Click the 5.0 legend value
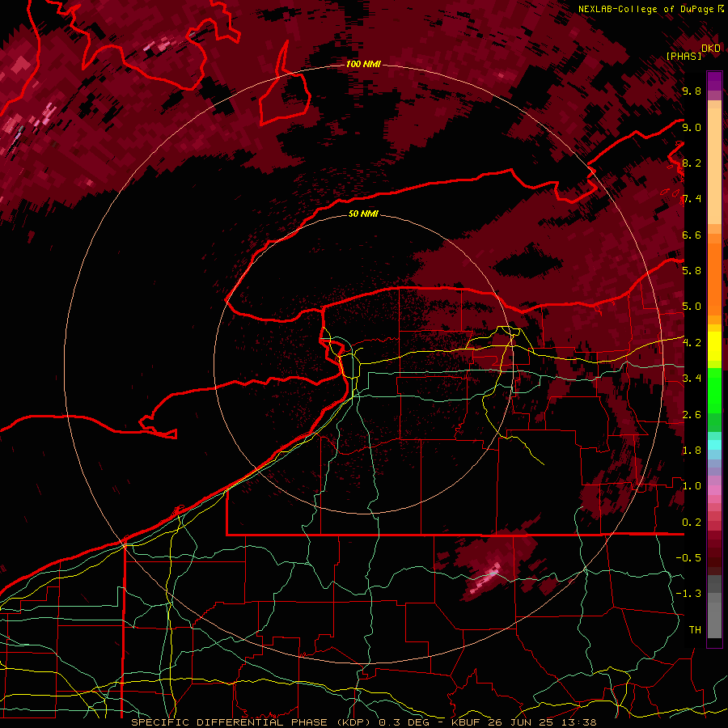This screenshot has width=728, height=728. pyautogui.click(x=692, y=307)
